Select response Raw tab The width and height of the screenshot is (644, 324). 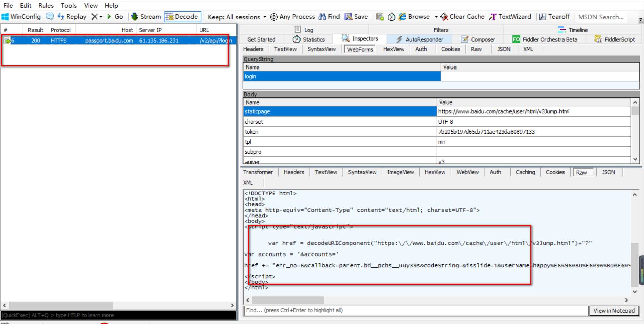coord(583,172)
